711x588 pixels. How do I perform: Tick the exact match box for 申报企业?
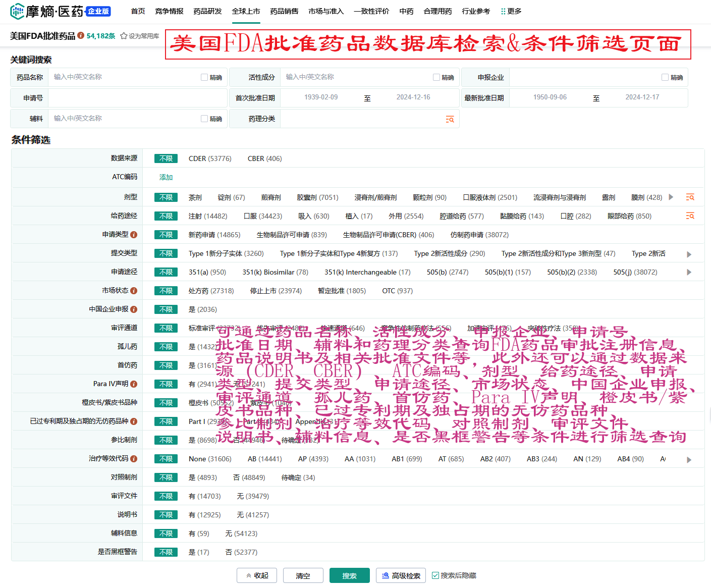tap(665, 77)
